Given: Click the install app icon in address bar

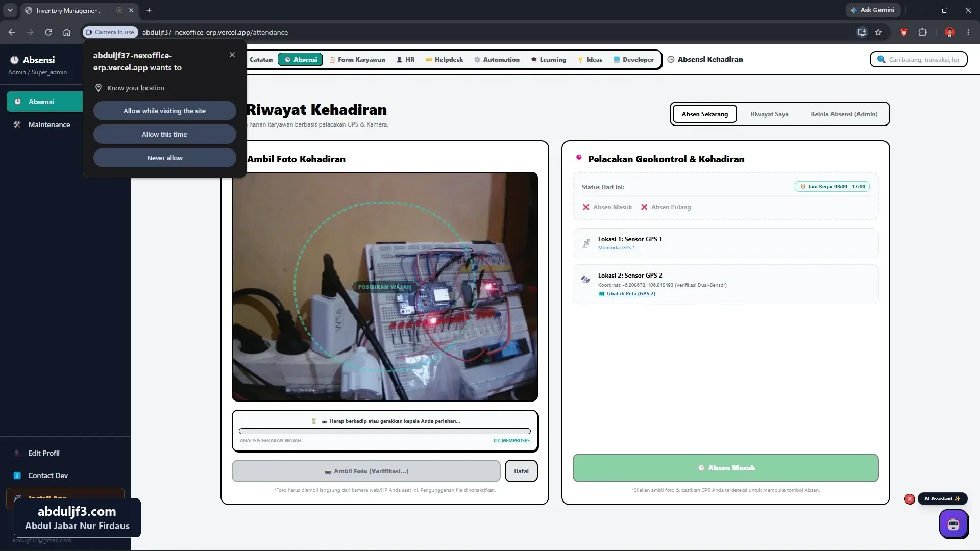Looking at the screenshot, I should tap(862, 32).
